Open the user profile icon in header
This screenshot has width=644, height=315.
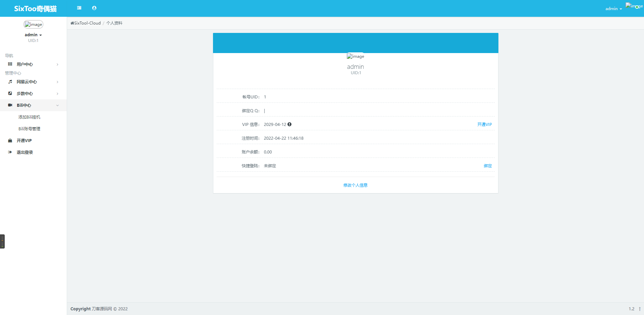click(94, 8)
